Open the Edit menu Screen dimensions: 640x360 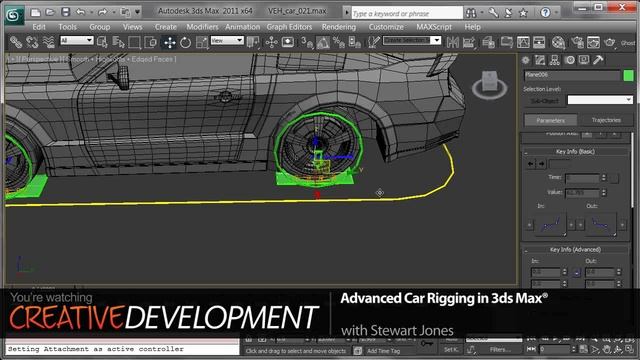click(x=39, y=27)
